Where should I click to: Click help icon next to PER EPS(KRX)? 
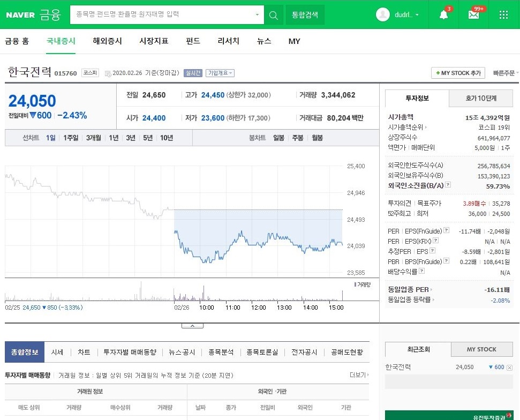(436, 240)
